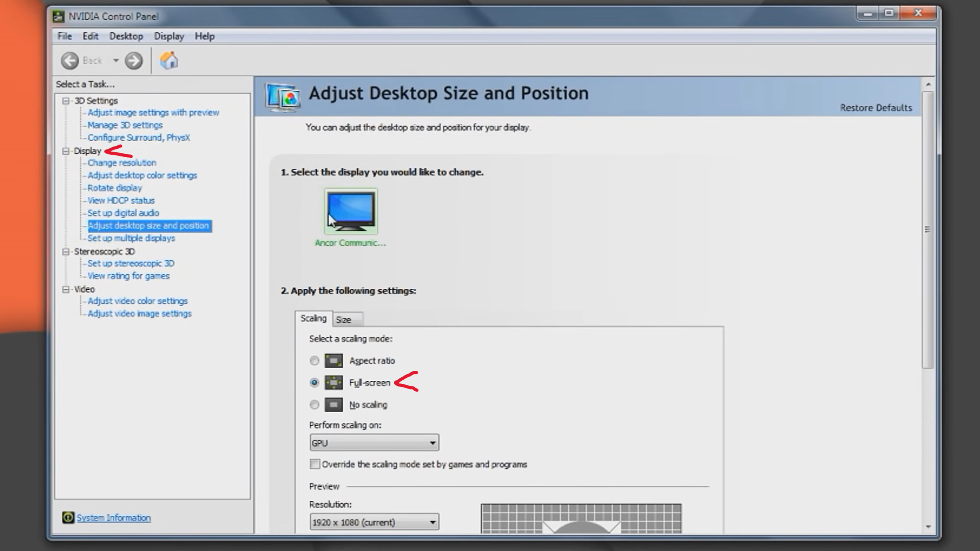Click the Aspect ratio scaling icon

coord(333,360)
